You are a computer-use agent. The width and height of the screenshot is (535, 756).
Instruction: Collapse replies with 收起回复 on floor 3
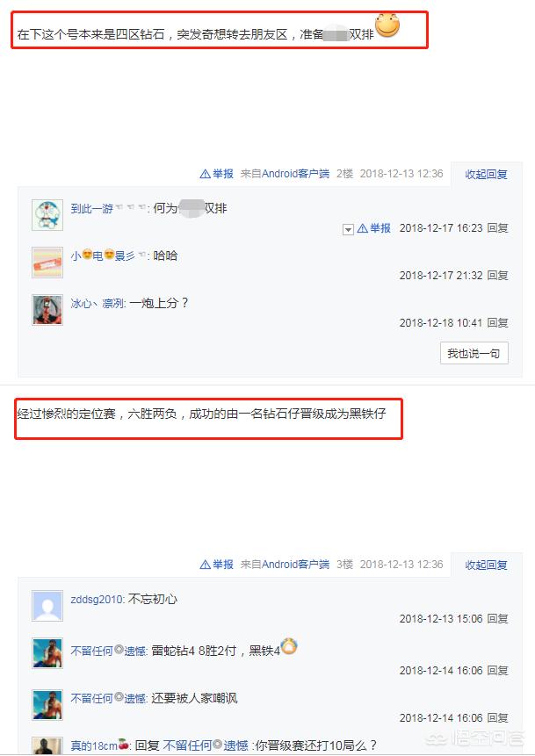click(486, 565)
